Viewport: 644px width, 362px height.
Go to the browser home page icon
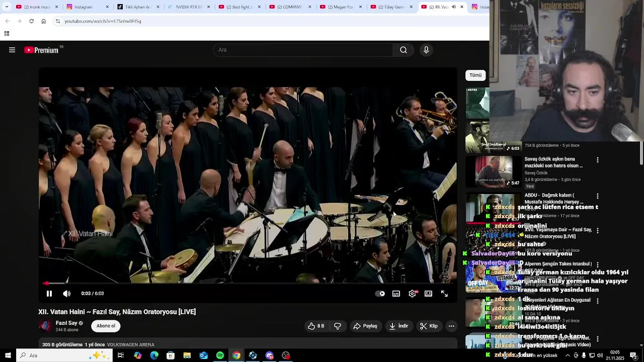tap(43, 21)
